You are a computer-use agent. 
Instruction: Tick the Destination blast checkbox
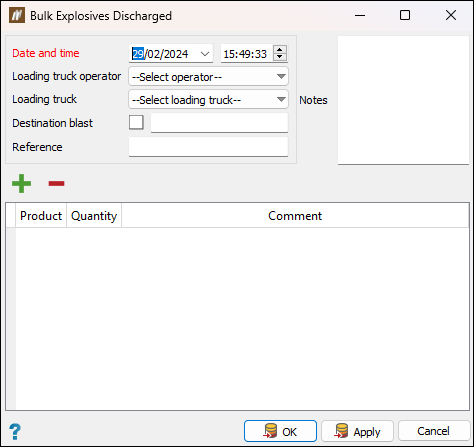coord(136,122)
